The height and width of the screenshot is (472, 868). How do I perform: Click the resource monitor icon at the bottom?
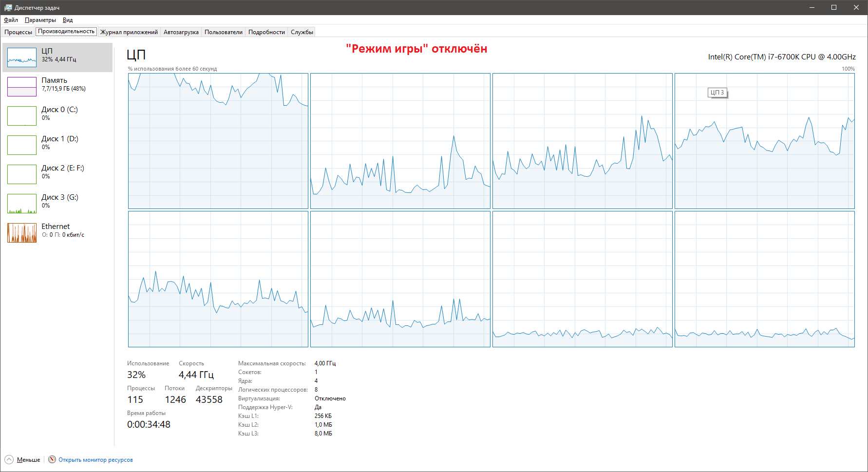coord(52,459)
